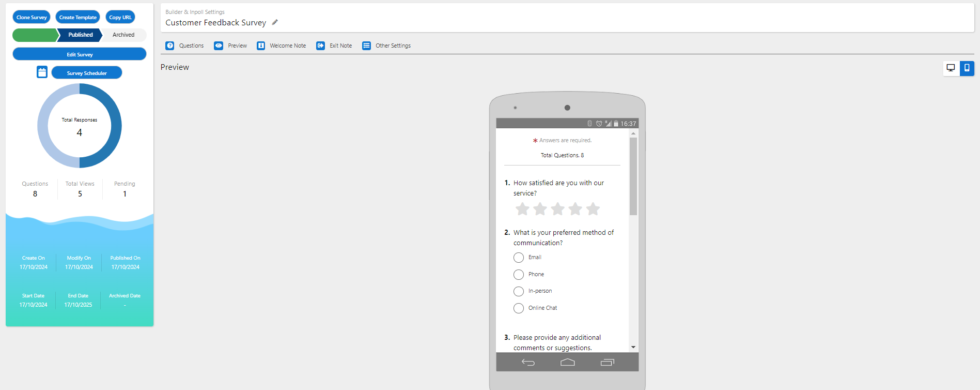Click the preview scrollbar up arrow
This screenshot has width=980, height=390.
pos(633,133)
